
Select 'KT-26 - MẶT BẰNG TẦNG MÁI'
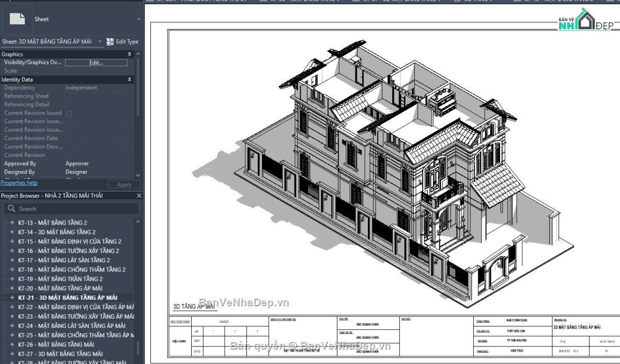(x=56, y=344)
